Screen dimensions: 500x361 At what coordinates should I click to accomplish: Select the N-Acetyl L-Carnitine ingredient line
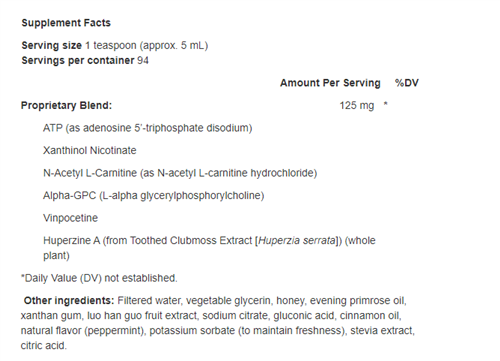[180, 173]
